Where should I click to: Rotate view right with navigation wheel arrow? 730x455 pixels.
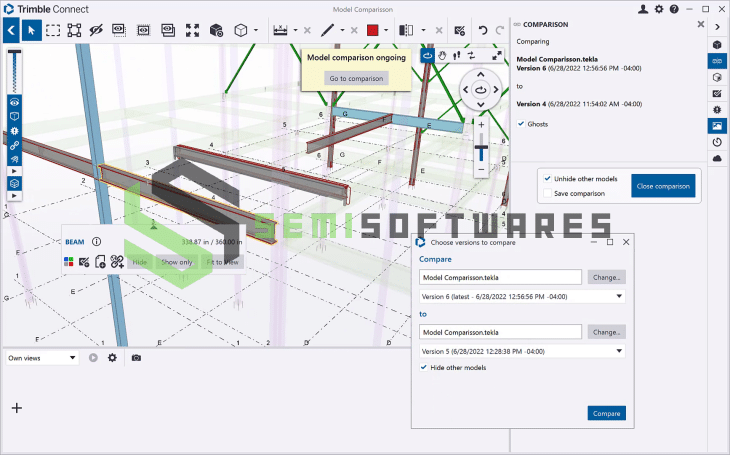(496, 89)
